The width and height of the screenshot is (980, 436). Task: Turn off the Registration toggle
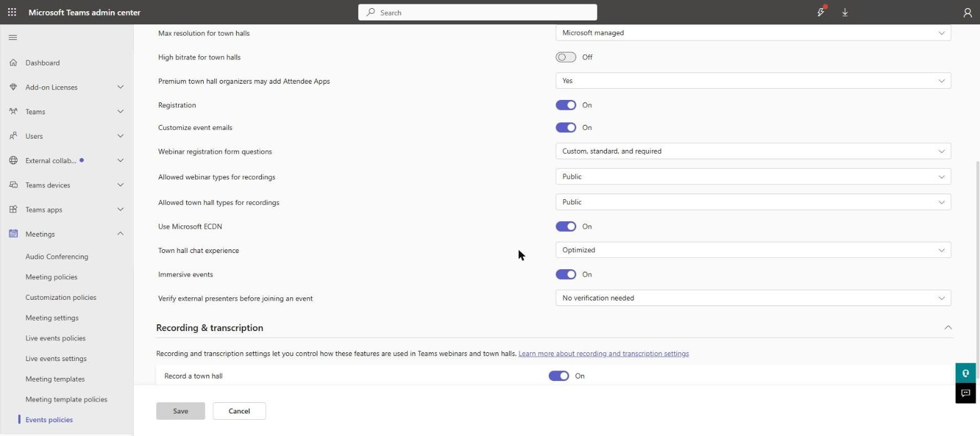pos(566,105)
